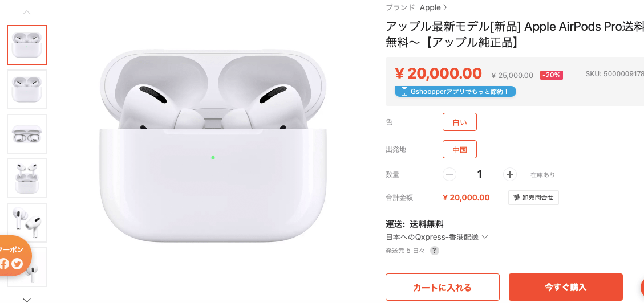Select the top-view open case thumbnail
The height and width of the screenshot is (303, 644).
pos(27,134)
